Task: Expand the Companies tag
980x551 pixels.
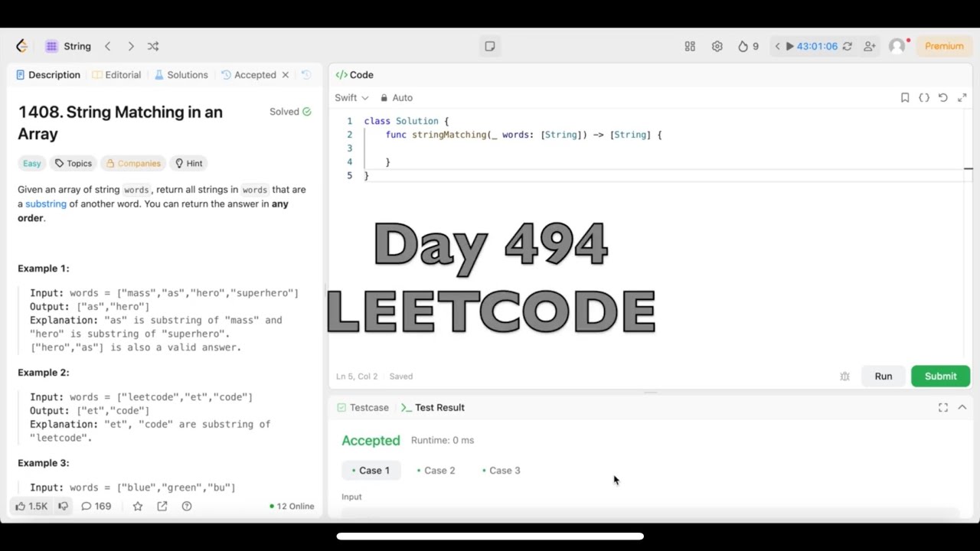Action: click(133, 163)
